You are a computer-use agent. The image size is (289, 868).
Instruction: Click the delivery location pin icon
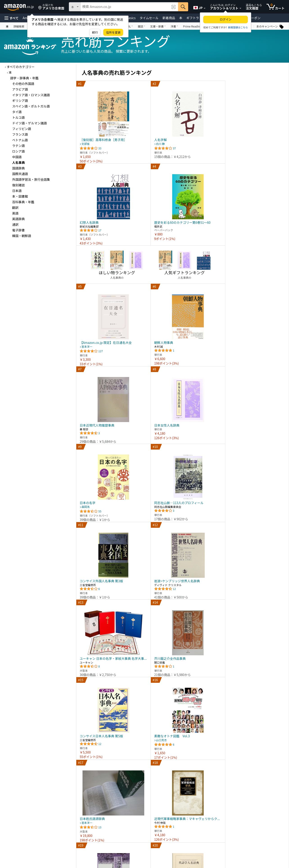coord(40,7)
